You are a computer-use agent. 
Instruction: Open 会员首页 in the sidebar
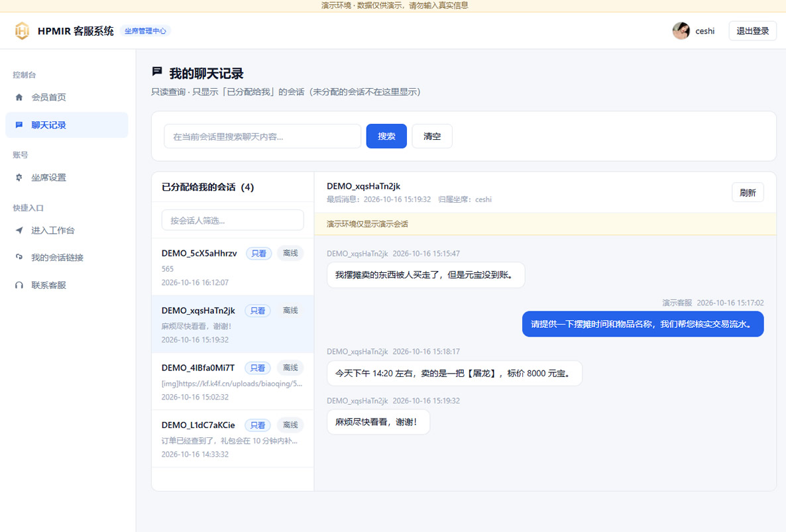(67, 97)
